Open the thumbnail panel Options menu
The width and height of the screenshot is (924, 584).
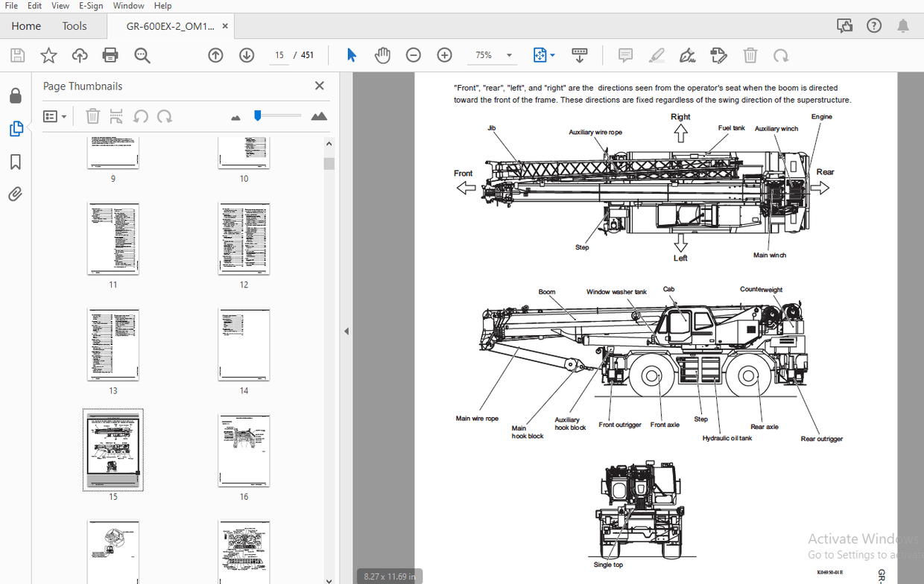click(55, 116)
